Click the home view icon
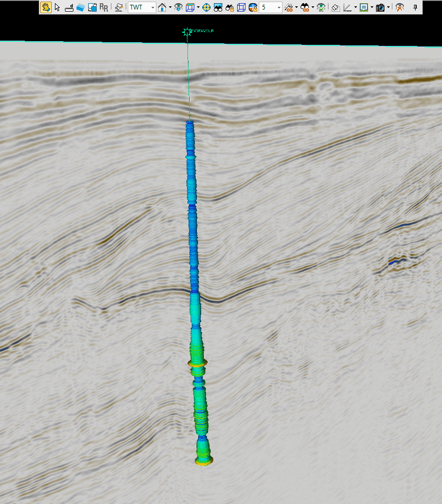The height and width of the screenshot is (504, 442). (x=163, y=7)
